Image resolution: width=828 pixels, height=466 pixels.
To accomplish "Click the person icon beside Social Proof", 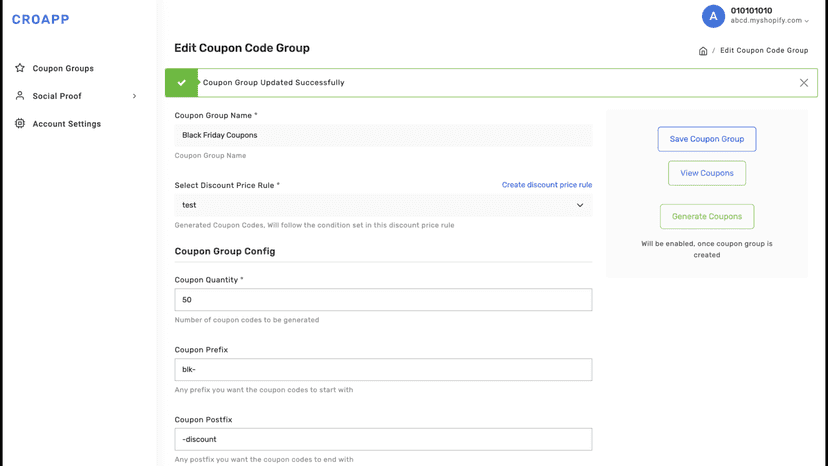I will (x=20, y=96).
